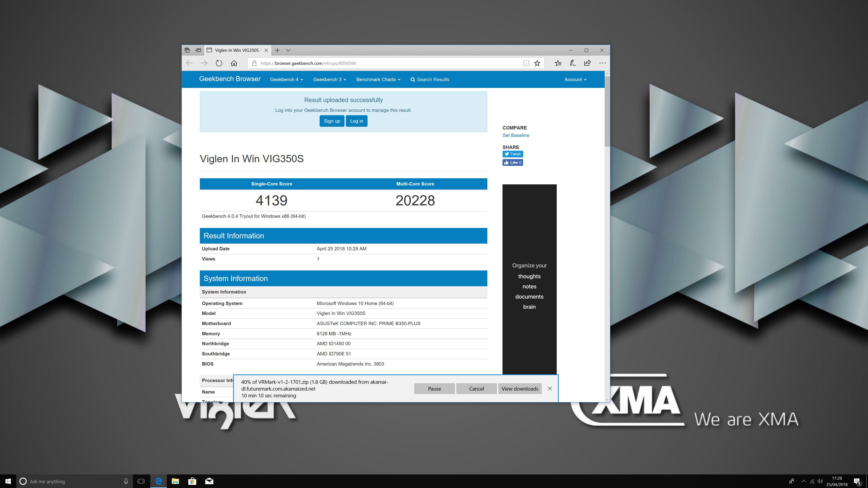
Task: Switch to Viglen In Win VIG350S tab
Action: pos(236,50)
